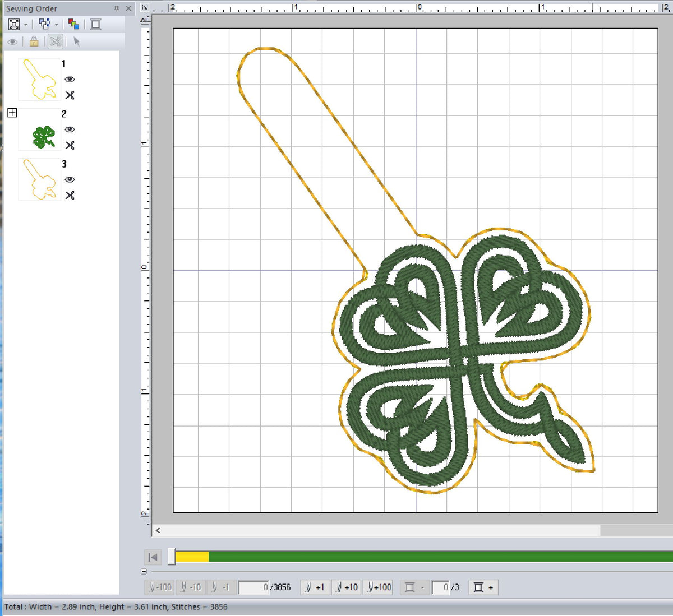Click the color sort squares icon
This screenshot has width=673, height=616.
pos(73,24)
